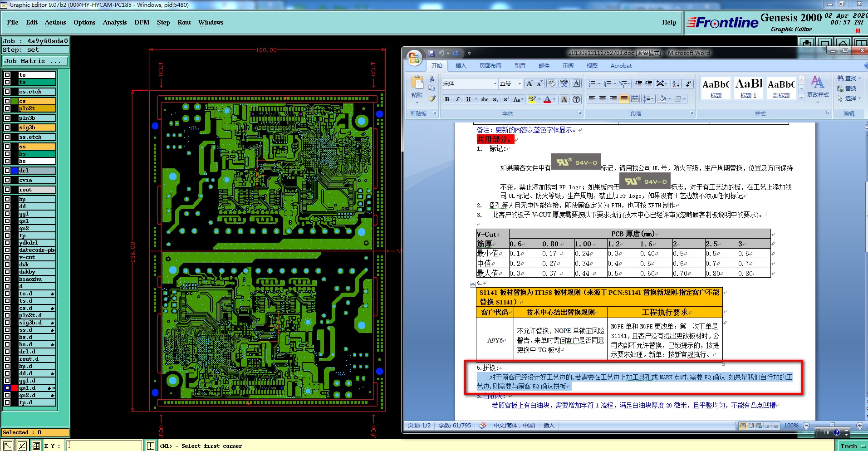Click the bullet list icon in Word
The image size is (868, 451).
point(592,83)
